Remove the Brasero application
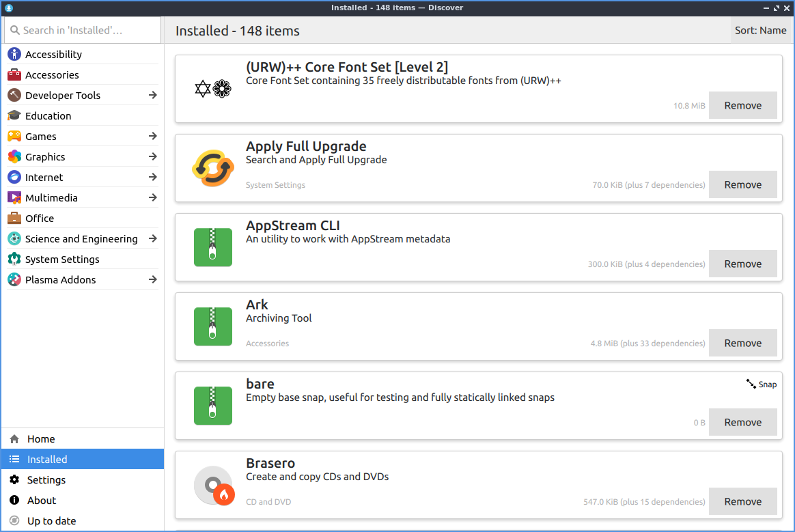This screenshot has height=532, width=795. (742, 501)
